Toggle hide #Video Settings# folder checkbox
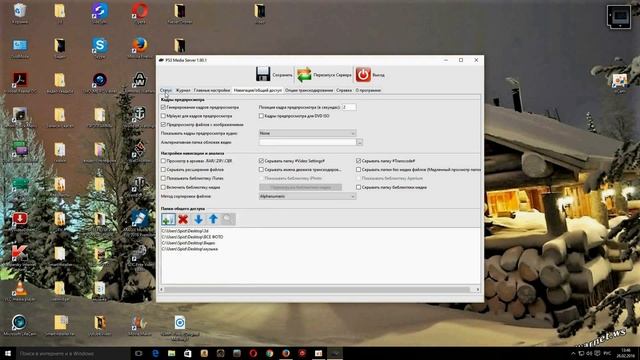 (261, 161)
